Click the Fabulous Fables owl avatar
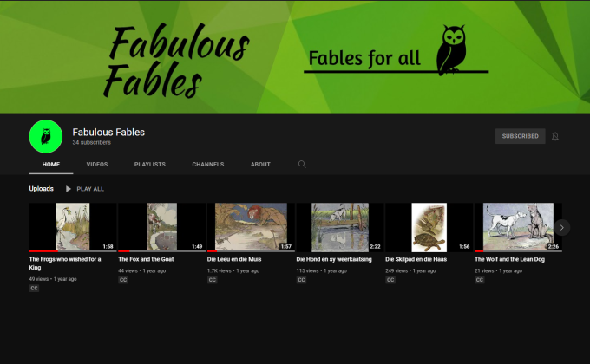The width and height of the screenshot is (590, 364). point(47,136)
